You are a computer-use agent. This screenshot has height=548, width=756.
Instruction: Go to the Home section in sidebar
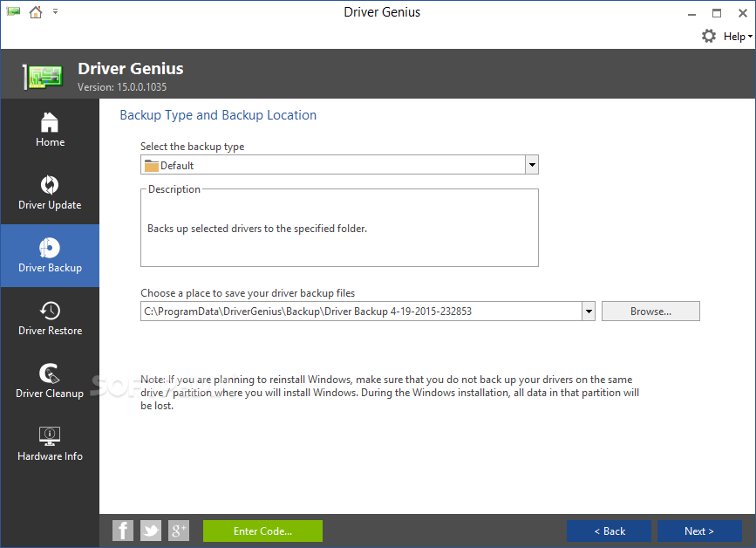50,130
